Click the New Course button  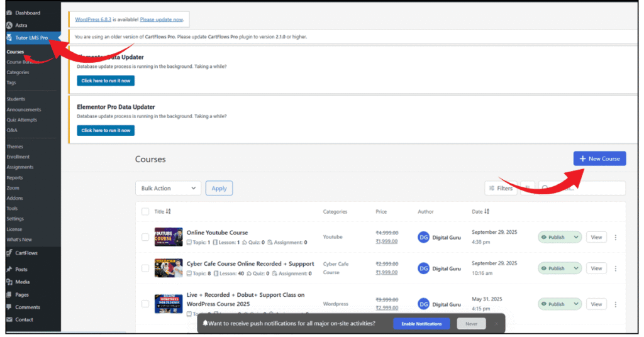[599, 159]
